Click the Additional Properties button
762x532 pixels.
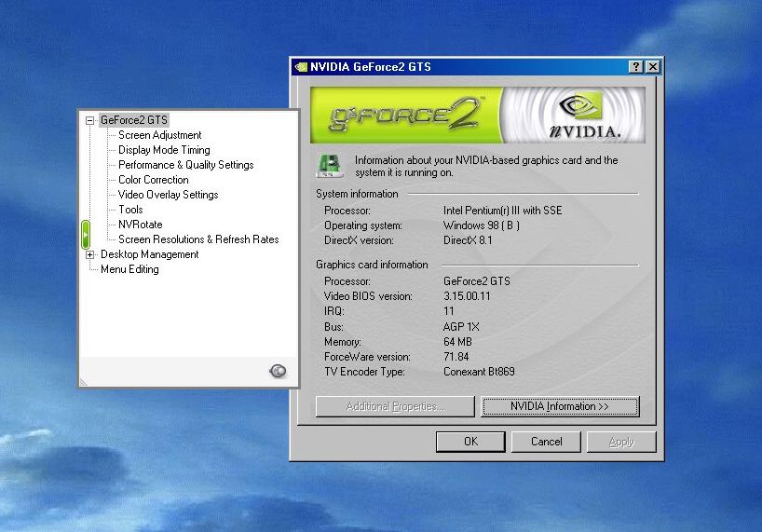pyautogui.click(x=395, y=406)
